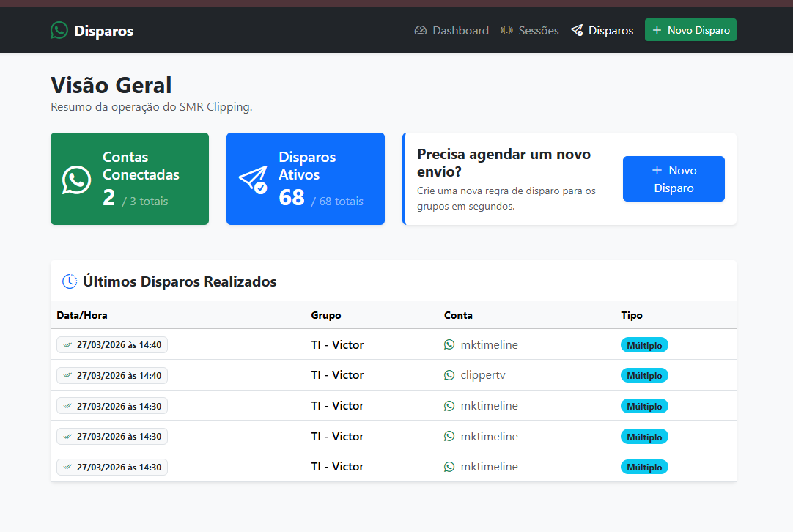Click the Data/Hora column header
This screenshot has width=793, height=532.
(x=82, y=316)
